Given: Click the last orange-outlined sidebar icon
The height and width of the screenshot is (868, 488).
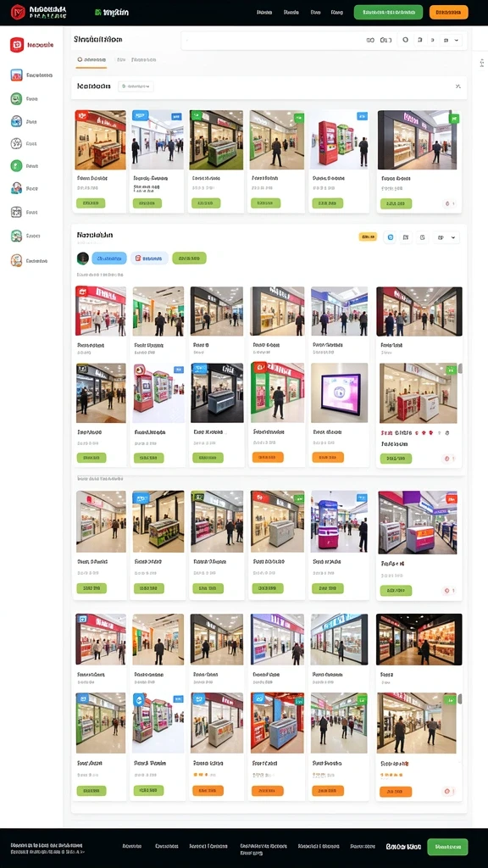Looking at the screenshot, I should click(16, 260).
